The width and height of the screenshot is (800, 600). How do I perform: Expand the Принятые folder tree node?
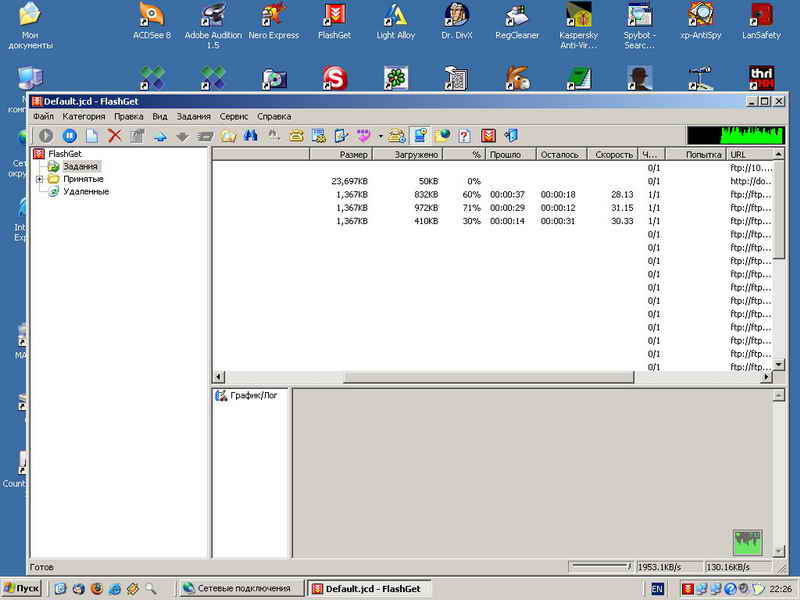tap(40, 179)
